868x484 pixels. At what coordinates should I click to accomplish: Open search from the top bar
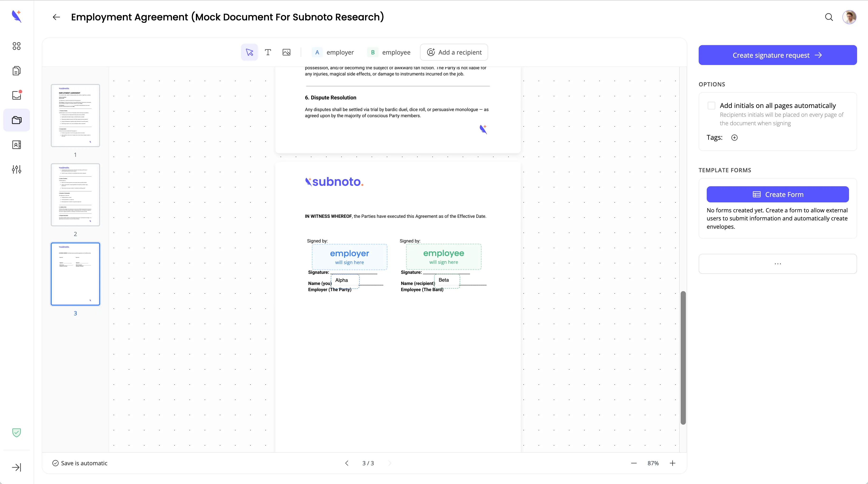click(x=829, y=17)
